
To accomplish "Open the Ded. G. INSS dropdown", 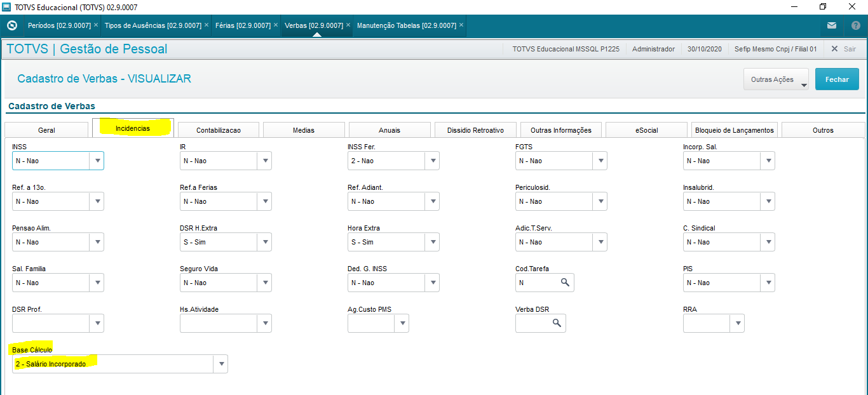I will [x=433, y=283].
